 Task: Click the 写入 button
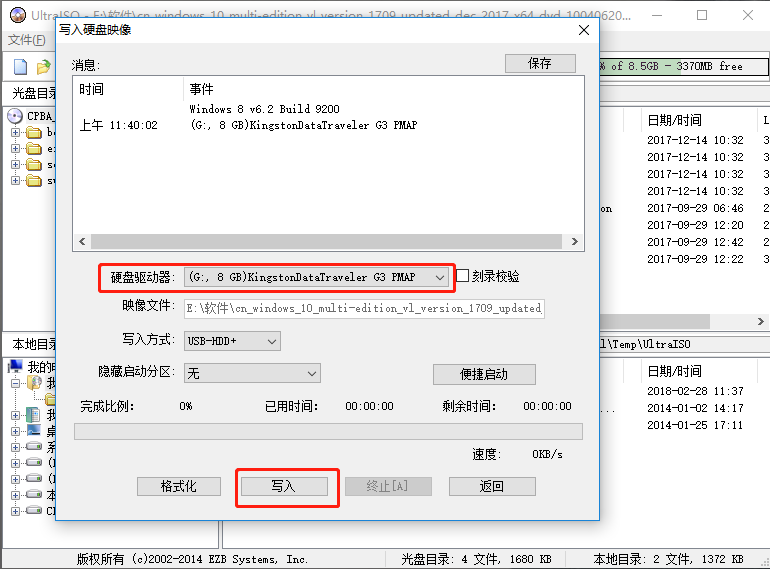pos(284,487)
